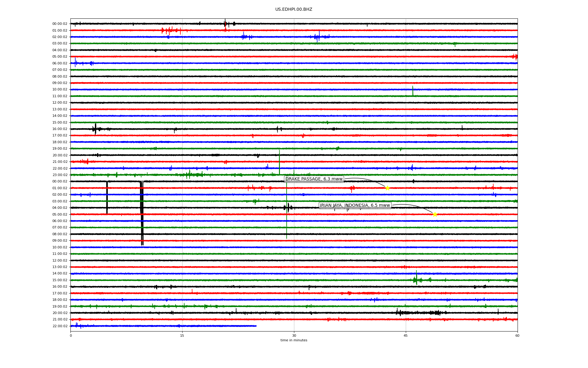Viewport: 588px width, 368px height.
Task: Select the IRIAN JAYA, INDONESIA, 6.5 mww annotation
Action: point(355,205)
